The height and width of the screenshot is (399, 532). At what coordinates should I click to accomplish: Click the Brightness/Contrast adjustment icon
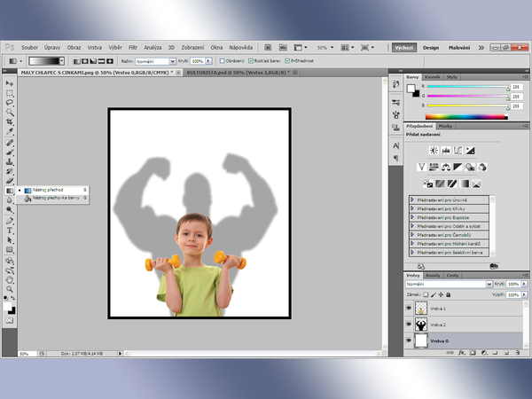click(434, 152)
